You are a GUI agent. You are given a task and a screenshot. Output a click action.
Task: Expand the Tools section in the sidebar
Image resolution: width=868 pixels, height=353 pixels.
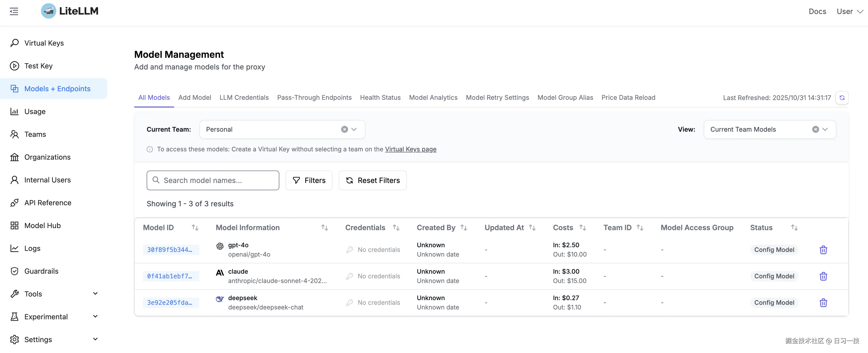(95, 294)
